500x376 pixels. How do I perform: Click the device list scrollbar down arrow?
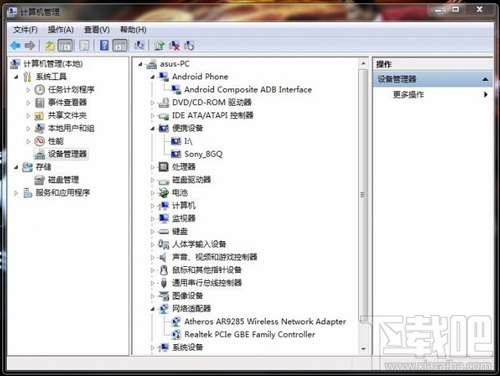363,349
